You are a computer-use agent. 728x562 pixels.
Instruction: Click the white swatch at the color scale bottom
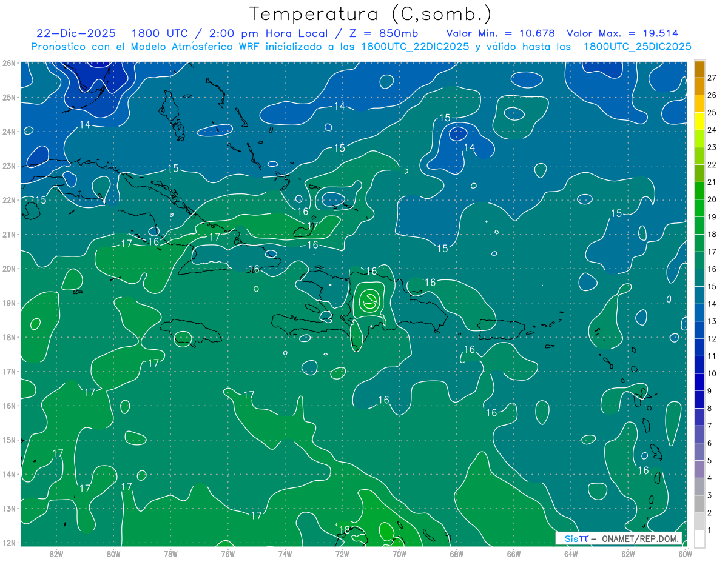(x=699, y=538)
